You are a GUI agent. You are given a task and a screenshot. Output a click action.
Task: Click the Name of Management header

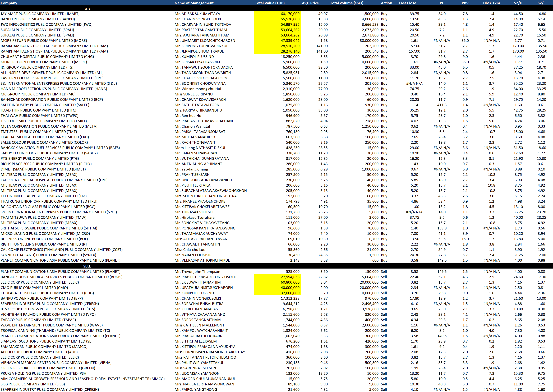coord(194,3)
